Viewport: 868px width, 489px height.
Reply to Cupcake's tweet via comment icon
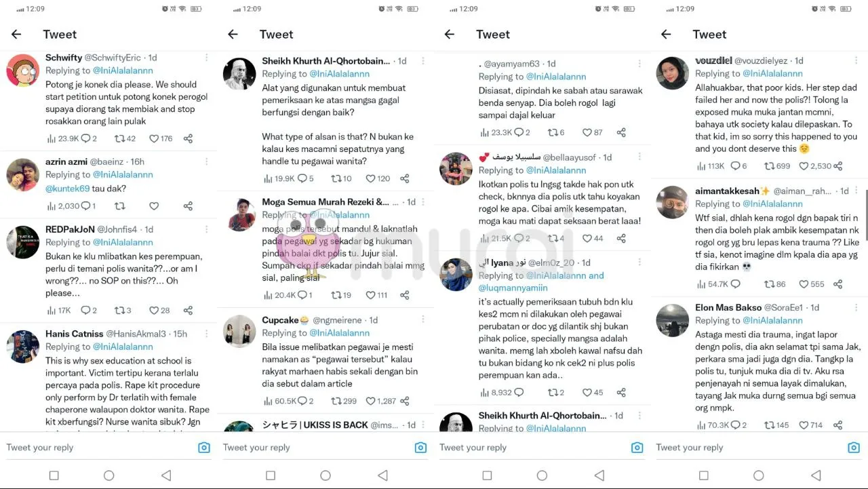point(302,401)
